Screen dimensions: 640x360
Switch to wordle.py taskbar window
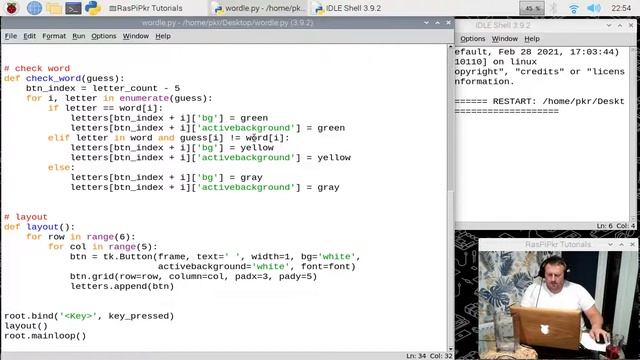pyautogui.click(x=259, y=8)
